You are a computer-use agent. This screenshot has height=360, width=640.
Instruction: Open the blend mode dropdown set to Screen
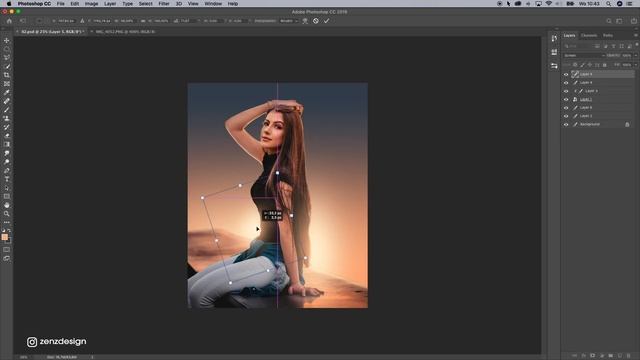pyautogui.click(x=584, y=56)
